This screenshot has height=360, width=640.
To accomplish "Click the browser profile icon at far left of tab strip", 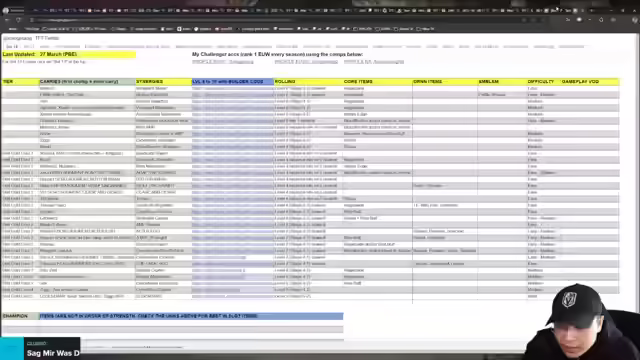I will 6,10.
